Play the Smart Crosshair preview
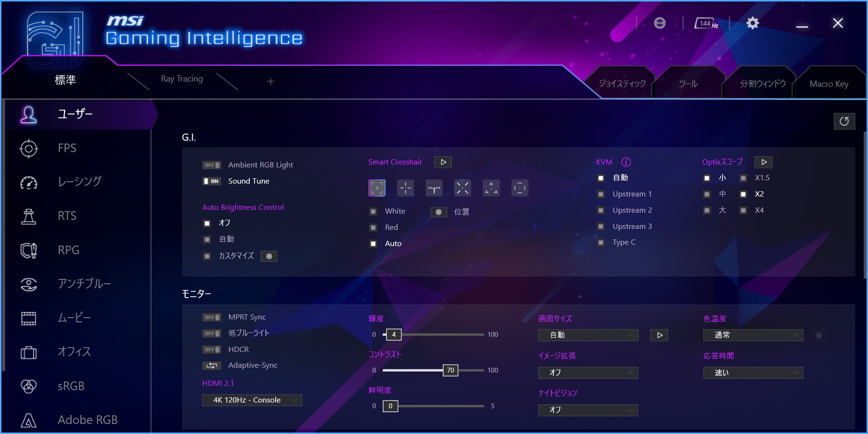 pos(443,162)
